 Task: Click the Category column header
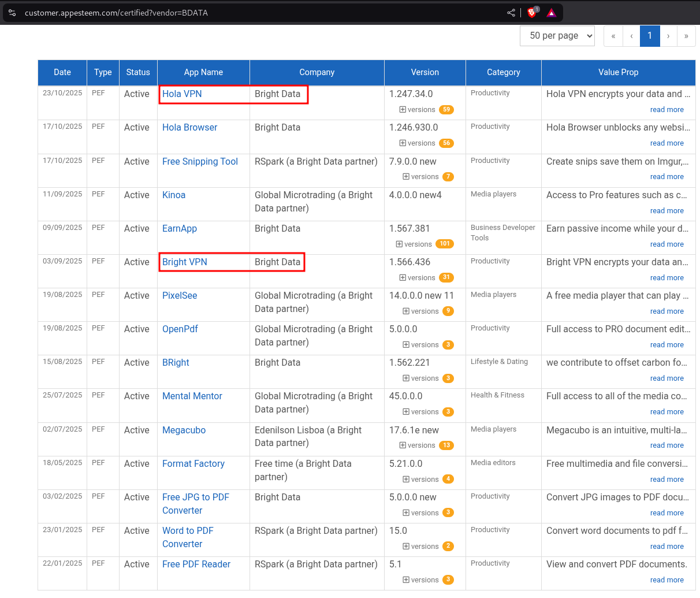503,72
